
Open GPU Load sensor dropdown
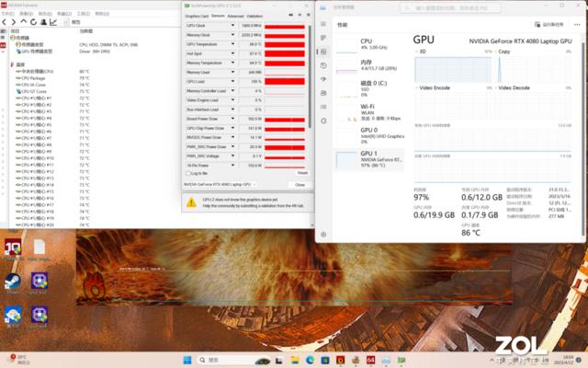point(232,82)
